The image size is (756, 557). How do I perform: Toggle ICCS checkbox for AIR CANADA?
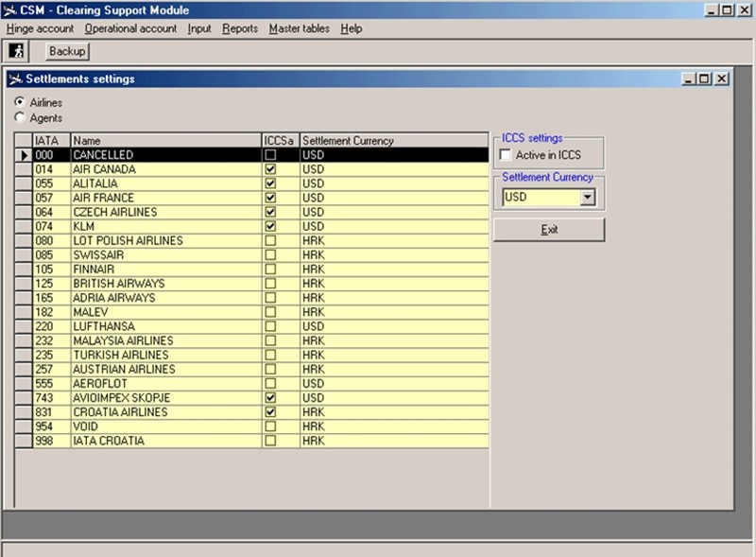pyautogui.click(x=270, y=169)
